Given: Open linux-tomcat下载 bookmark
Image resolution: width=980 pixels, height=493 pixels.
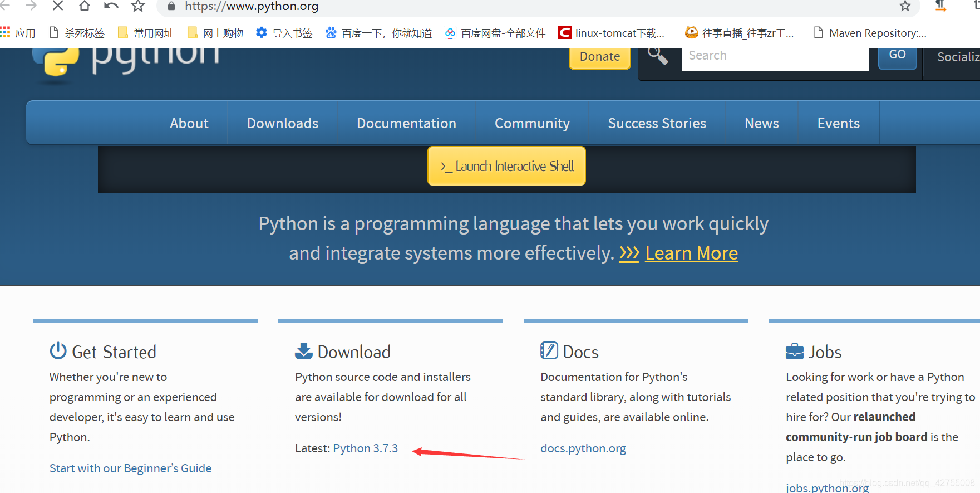Looking at the screenshot, I should click(612, 33).
